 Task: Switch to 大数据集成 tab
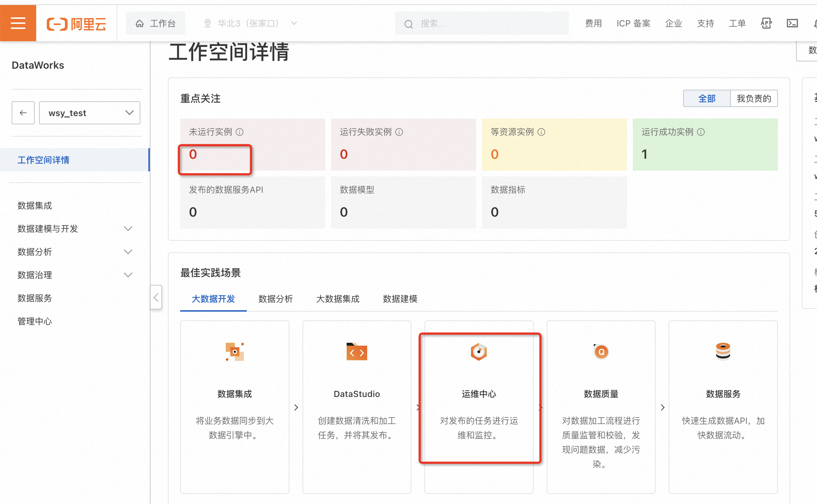[338, 299]
